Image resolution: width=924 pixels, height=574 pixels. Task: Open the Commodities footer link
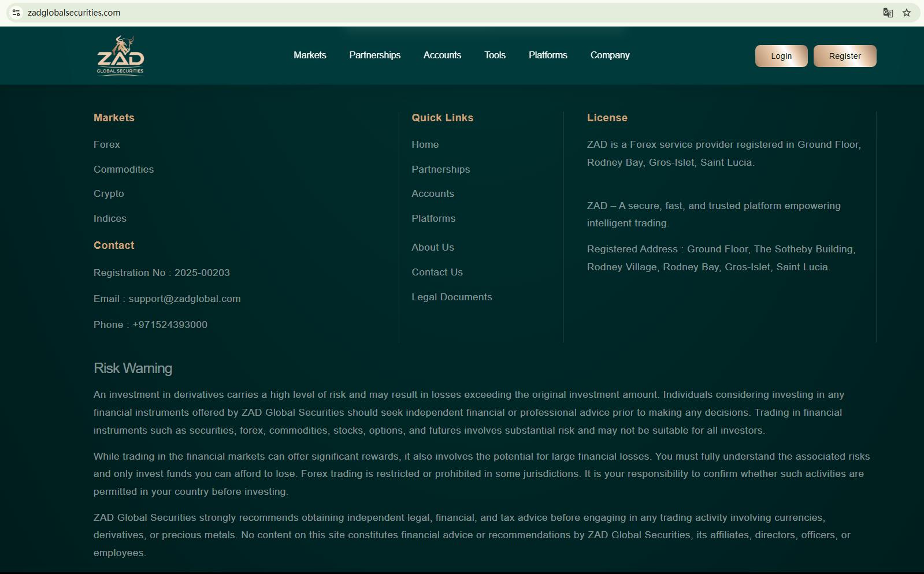124,169
